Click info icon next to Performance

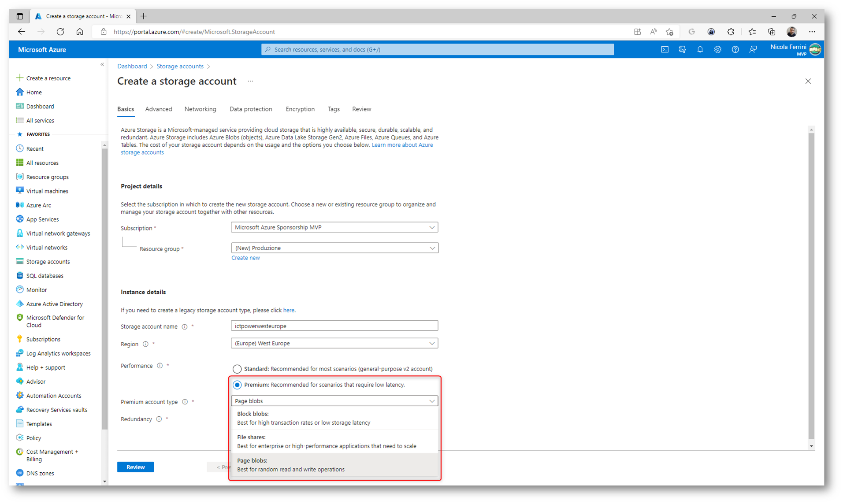click(160, 366)
